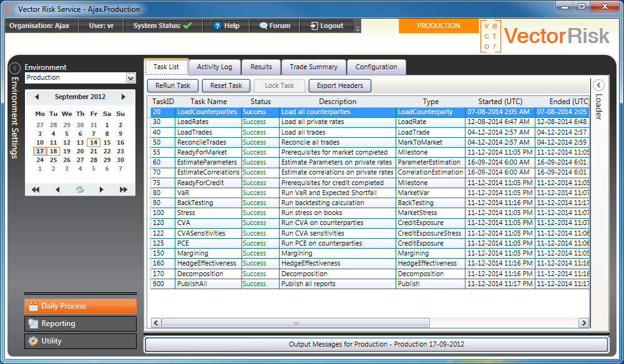Go to next month in calendar header
Viewport: 624px width, 364px height.
click(124, 97)
